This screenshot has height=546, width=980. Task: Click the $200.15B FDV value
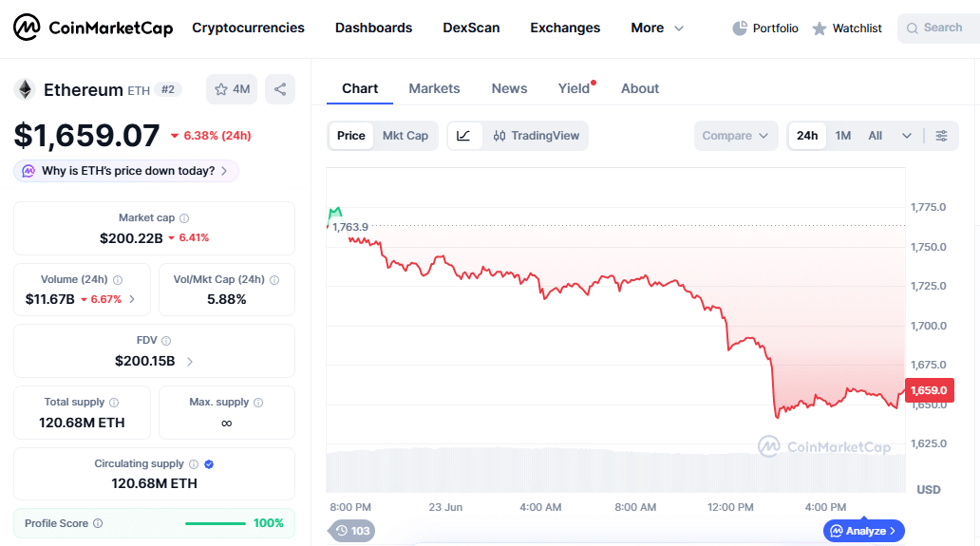tap(145, 361)
